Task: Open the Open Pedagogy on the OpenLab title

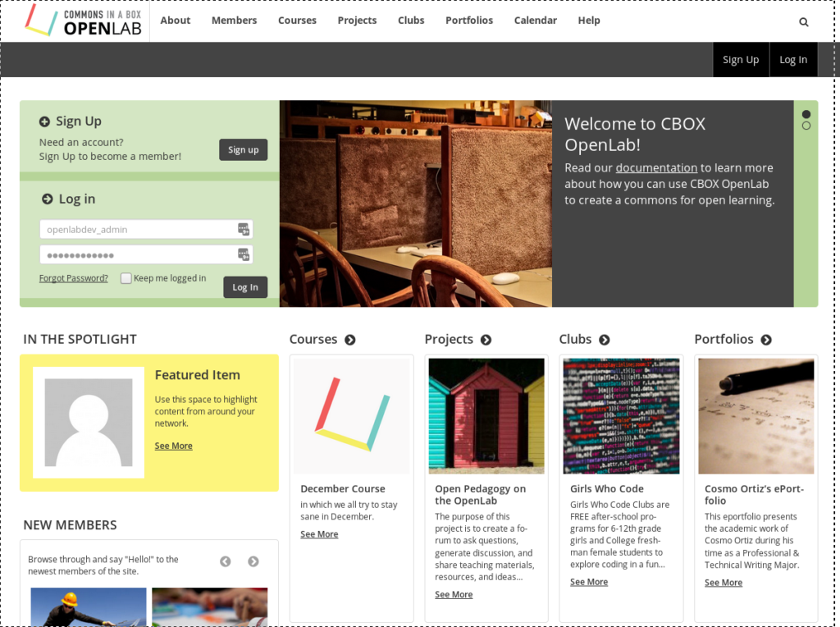Action: [481, 495]
